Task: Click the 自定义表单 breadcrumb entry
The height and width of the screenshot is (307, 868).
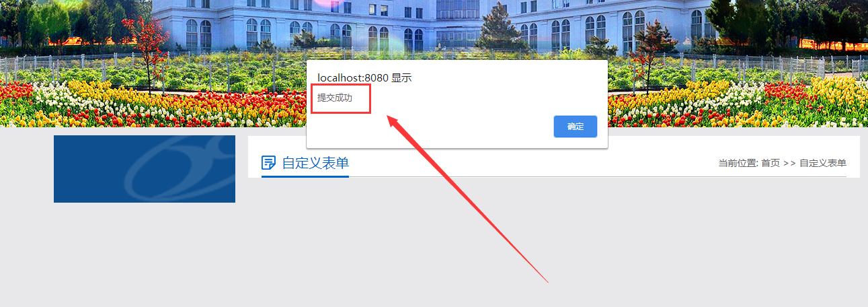Action: (823, 163)
